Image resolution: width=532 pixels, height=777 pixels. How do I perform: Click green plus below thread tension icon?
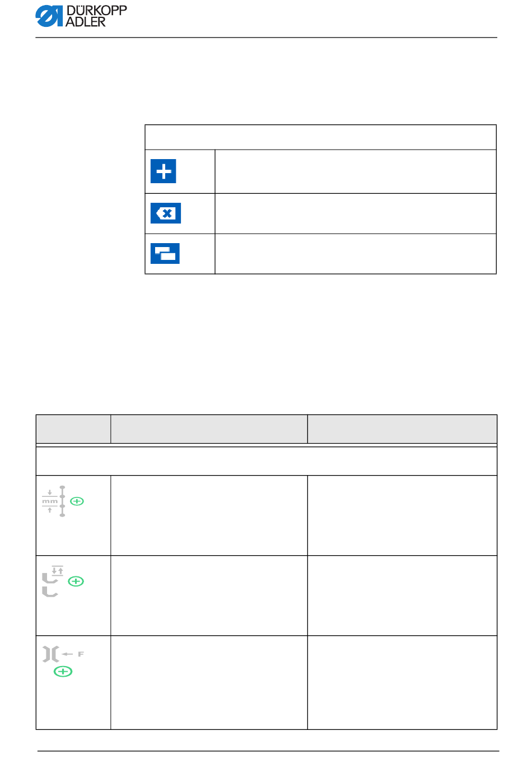click(63, 672)
